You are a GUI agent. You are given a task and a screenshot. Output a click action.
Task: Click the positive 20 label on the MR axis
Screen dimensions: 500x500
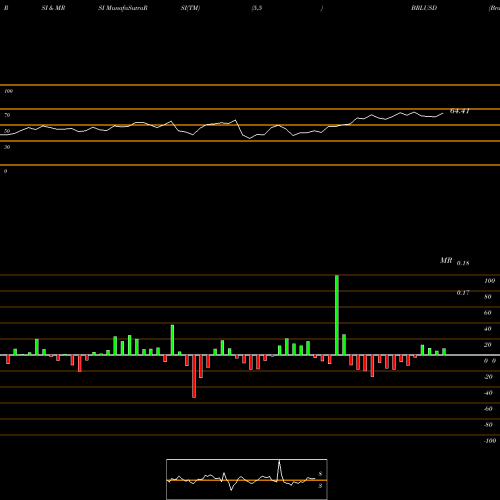(x=488, y=345)
